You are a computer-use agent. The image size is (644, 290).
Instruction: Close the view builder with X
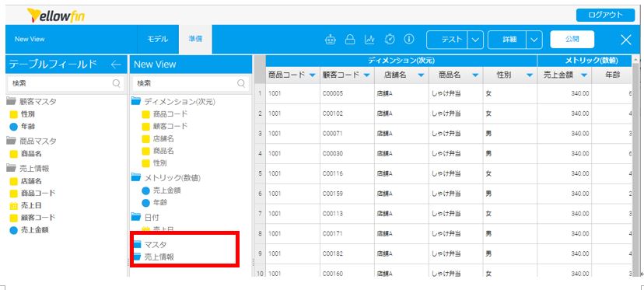(626, 40)
